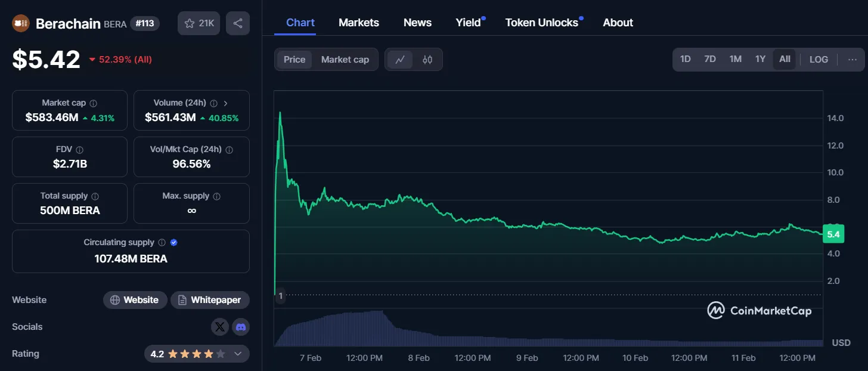Expand the Rating 4.2 dropdown chevron
The width and height of the screenshot is (868, 371).
(238, 354)
